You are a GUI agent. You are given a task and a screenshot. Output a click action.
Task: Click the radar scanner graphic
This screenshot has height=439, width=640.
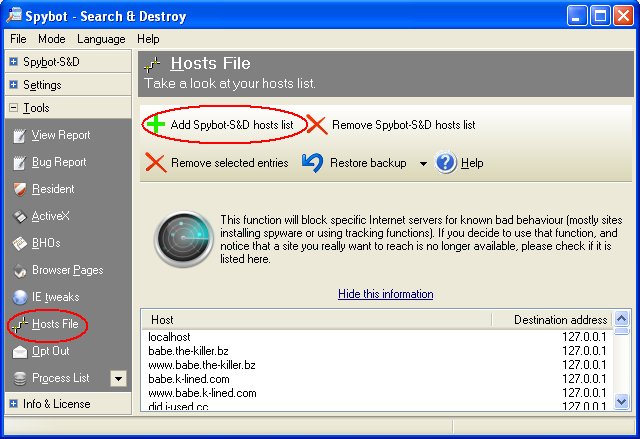point(184,239)
